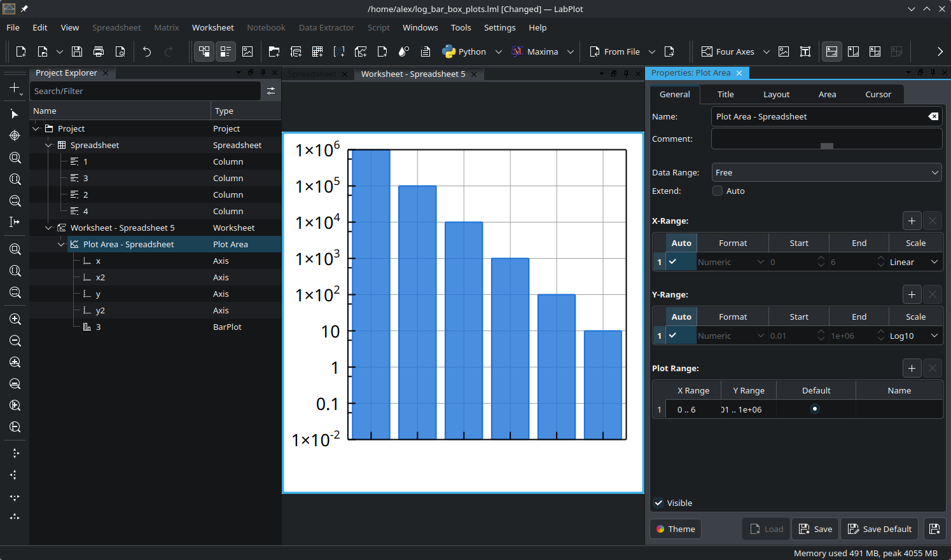Click the Undo arrow icon
This screenshot has width=951, height=560.
[x=147, y=51]
